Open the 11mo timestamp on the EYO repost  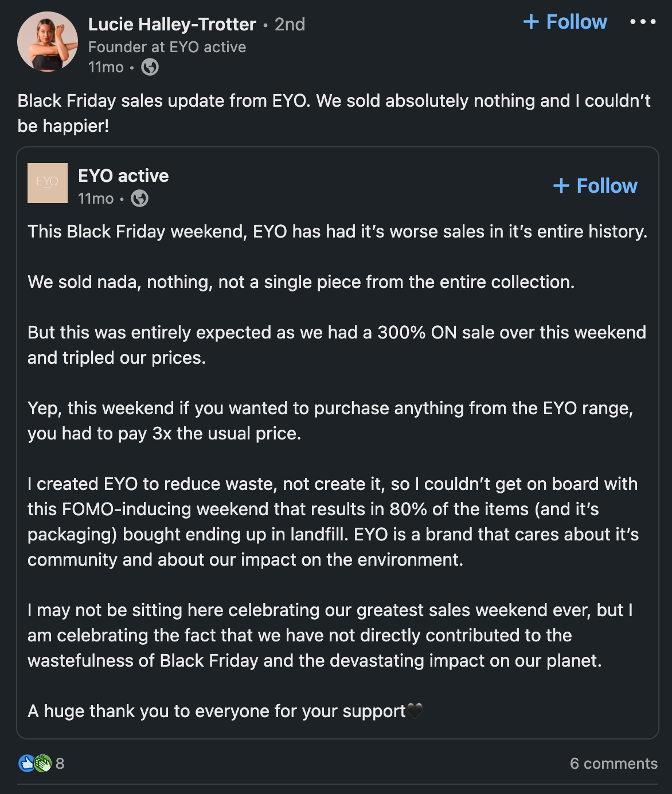tap(95, 199)
